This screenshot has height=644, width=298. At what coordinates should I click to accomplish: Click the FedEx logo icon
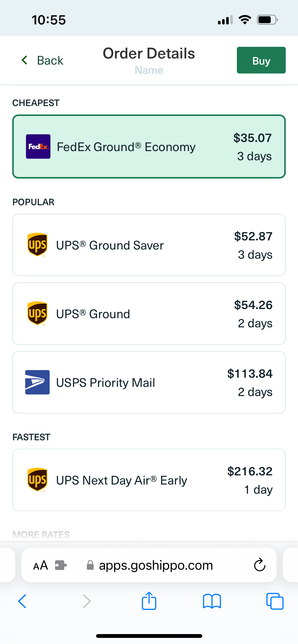38,147
